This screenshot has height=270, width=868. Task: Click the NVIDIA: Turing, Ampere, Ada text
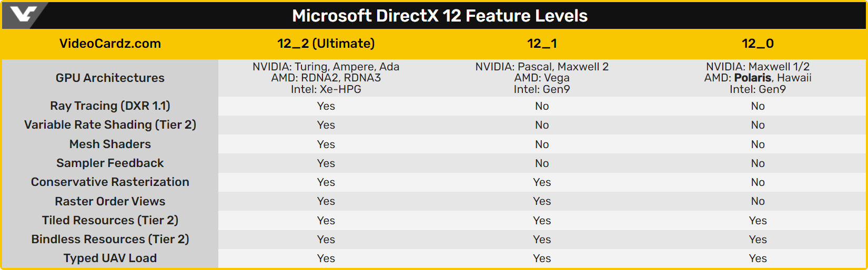pos(326,67)
